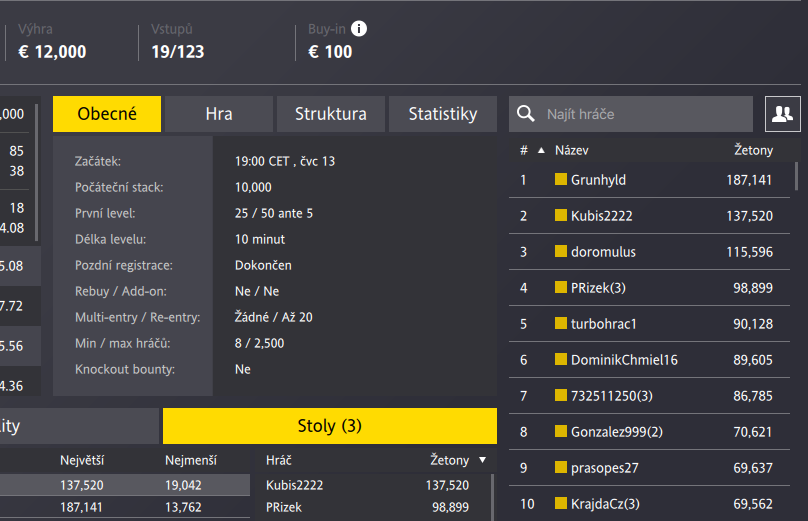This screenshot has width=808, height=521.
Task: Click the search magnifier icon
Action: tap(525, 114)
